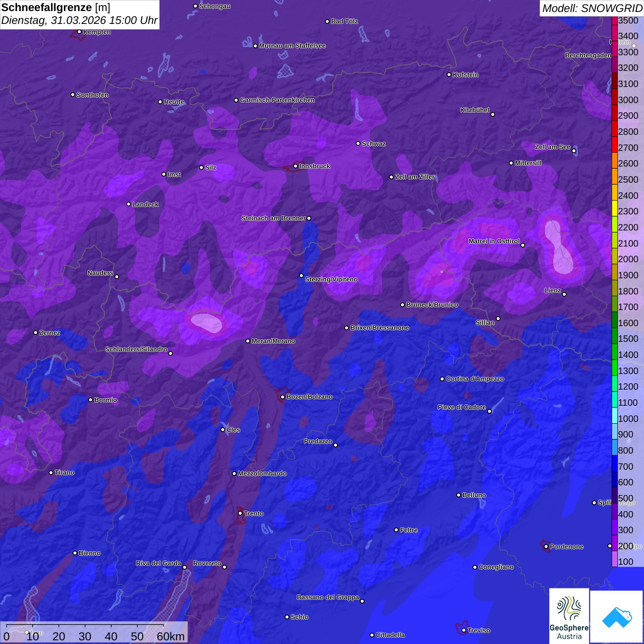This screenshot has width=644, height=644.
Task: Select the 100 legend value
Action: (x=626, y=562)
